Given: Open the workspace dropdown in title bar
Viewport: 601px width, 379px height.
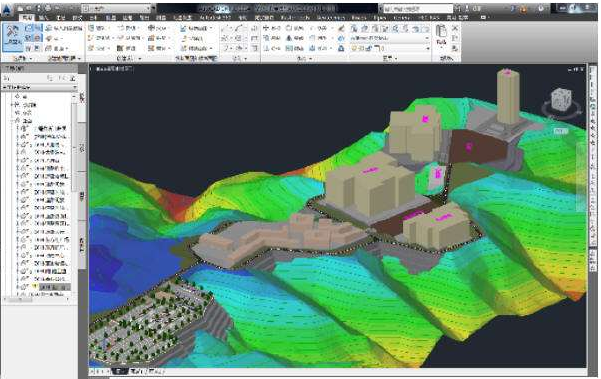Looking at the screenshot, I should 117,8.
